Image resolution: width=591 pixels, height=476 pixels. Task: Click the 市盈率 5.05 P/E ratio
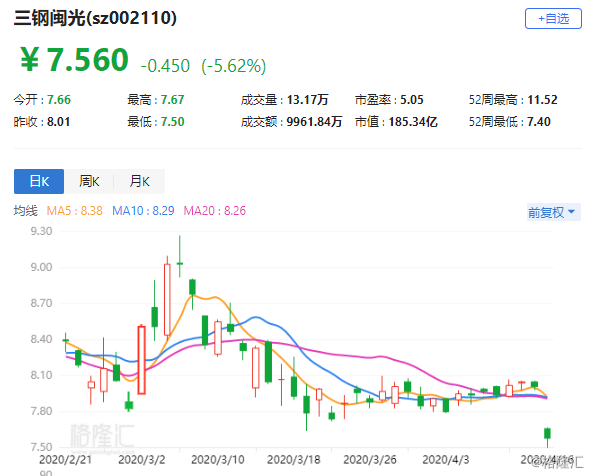click(x=389, y=99)
